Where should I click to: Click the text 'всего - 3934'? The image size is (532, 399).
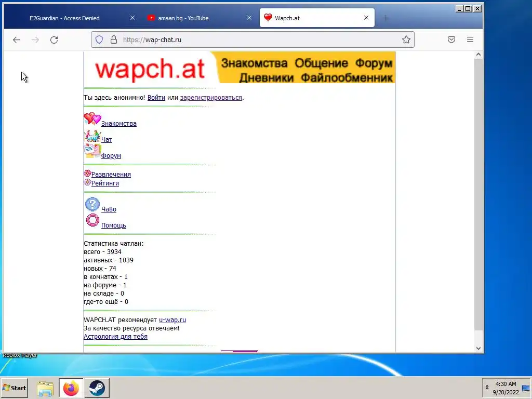point(102,252)
